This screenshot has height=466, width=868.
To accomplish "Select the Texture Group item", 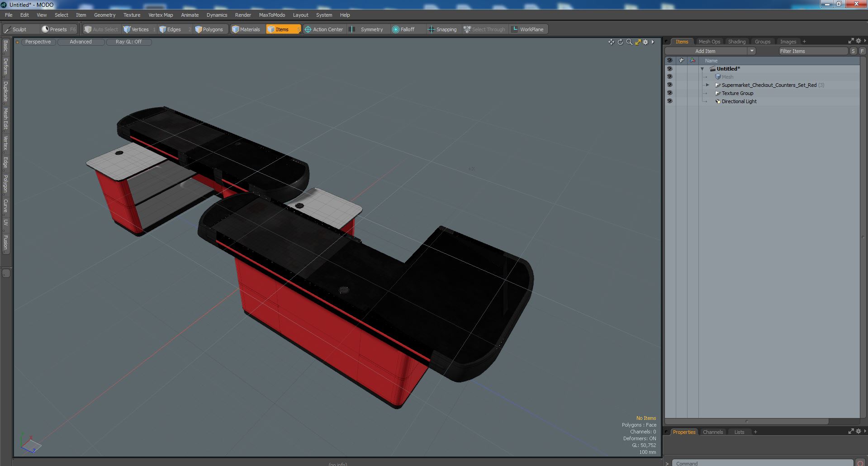I will pos(737,93).
